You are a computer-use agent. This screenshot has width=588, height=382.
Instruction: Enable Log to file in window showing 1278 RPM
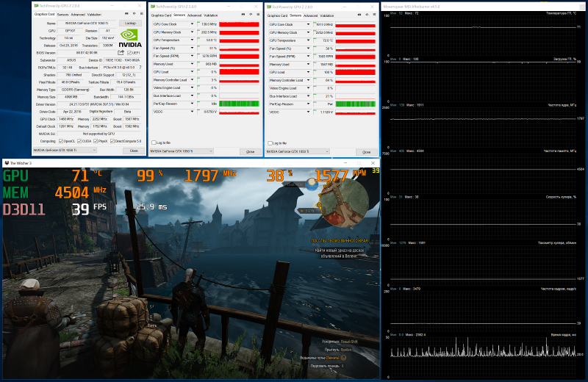coord(154,143)
